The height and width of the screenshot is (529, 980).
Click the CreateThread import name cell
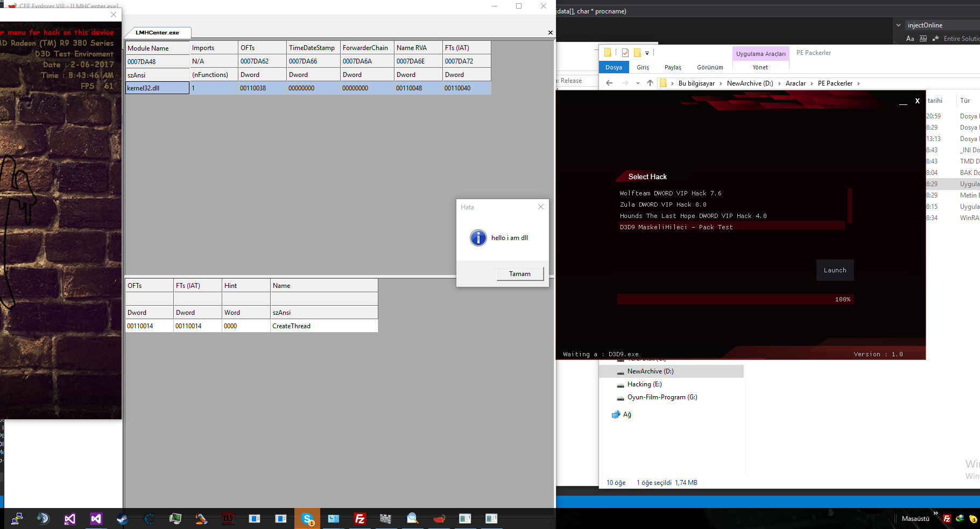coord(324,326)
